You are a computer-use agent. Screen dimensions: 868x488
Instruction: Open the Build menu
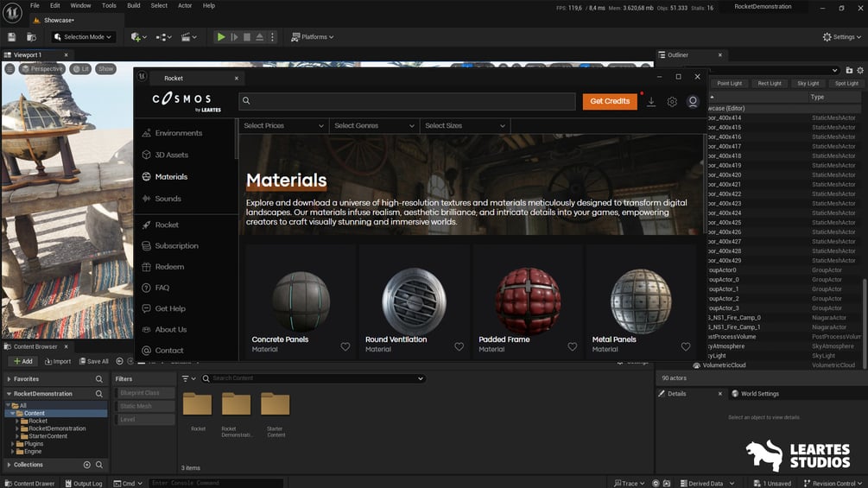tap(134, 5)
